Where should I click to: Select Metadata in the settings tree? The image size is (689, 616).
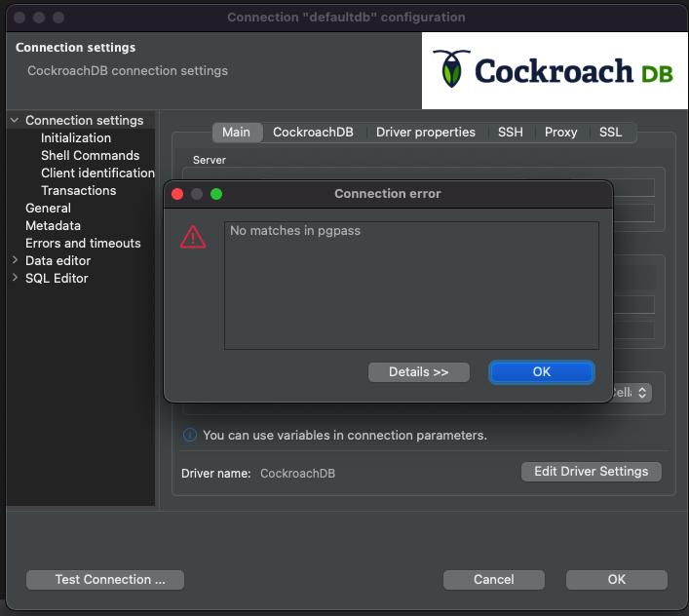(54, 226)
